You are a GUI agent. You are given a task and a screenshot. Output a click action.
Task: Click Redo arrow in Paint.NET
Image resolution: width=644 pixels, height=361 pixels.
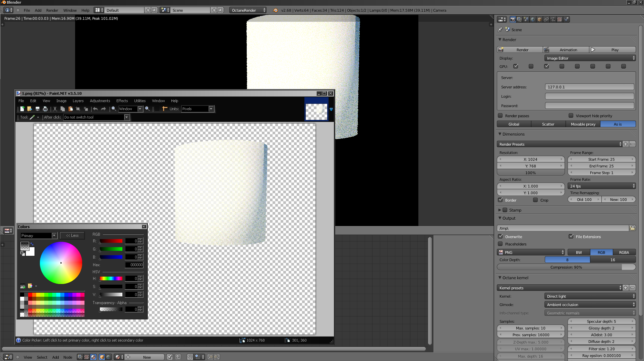point(103,109)
